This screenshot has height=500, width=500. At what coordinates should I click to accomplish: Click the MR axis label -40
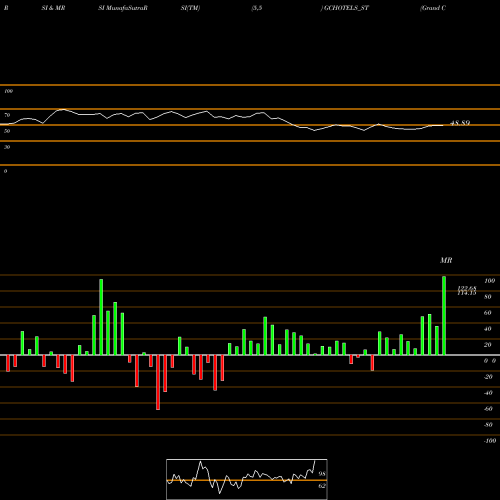(x=488, y=393)
